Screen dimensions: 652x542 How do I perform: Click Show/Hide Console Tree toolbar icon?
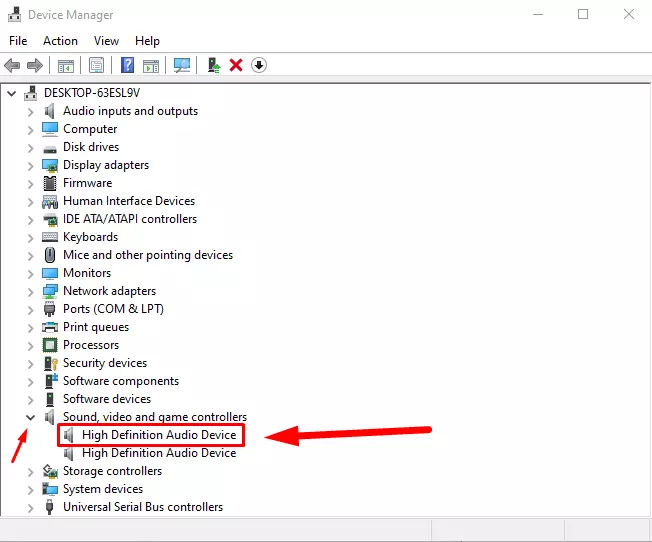pyautogui.click(x=66, y=65)
